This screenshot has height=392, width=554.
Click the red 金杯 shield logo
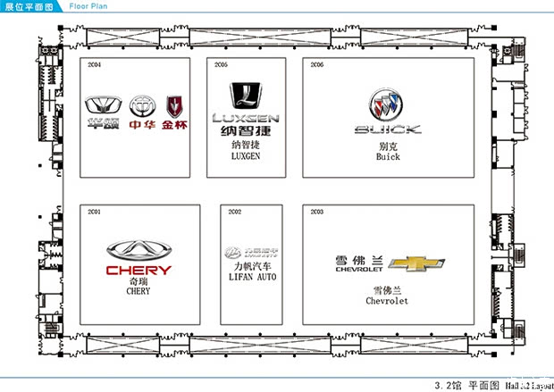pyautogui.click(x=175, y=108)
